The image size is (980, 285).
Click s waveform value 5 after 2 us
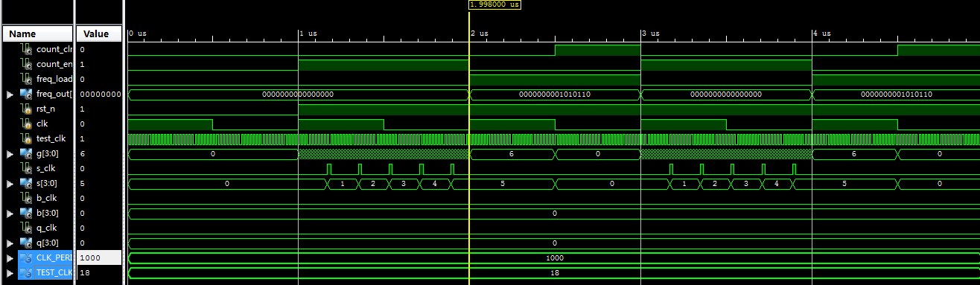point(503,184)
